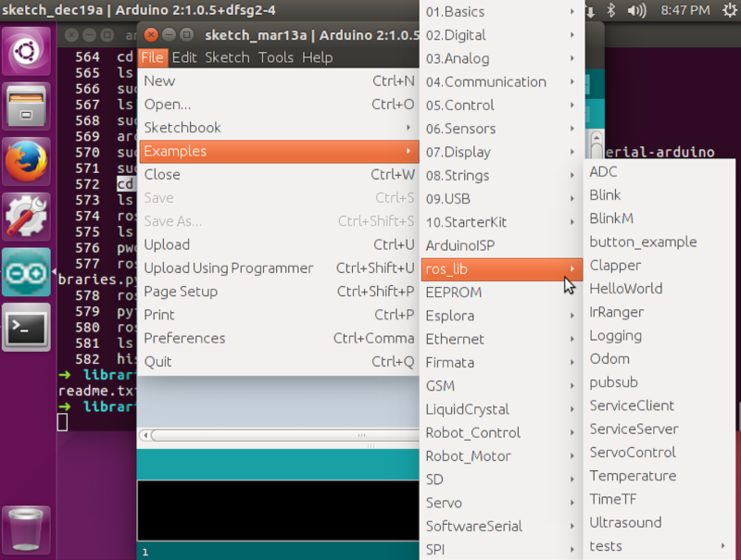Click the clock showing 8:47 PM
Image resolution: width=741 pixels, height=560 pixels.
684,10
